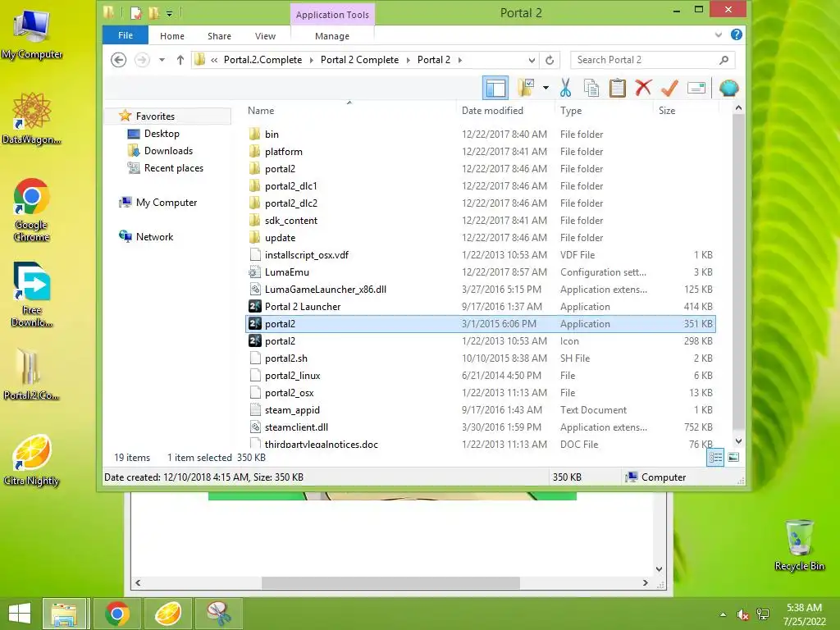
Task: Expand the arrow after Portal 2 breadcrumb
Action: tap(460, 60)
